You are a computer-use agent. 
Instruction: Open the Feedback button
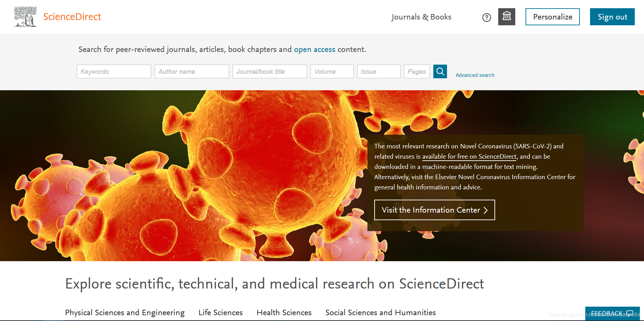pos(612,313)
